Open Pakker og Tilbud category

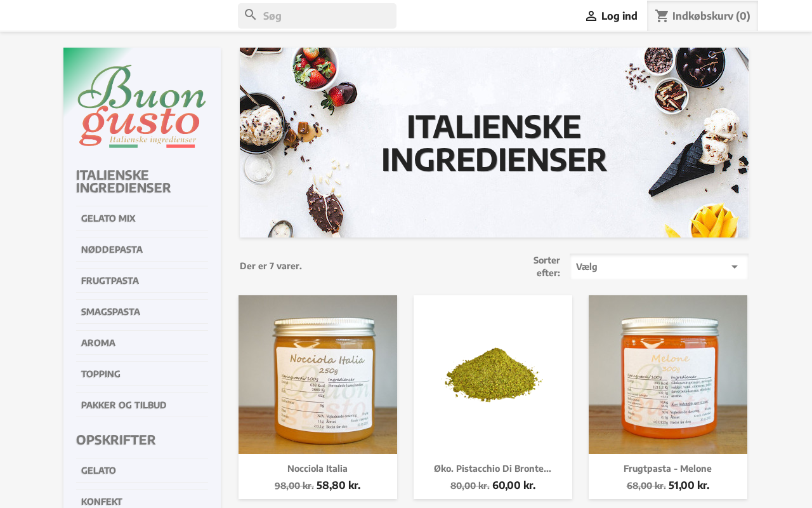tap(124, 405)
